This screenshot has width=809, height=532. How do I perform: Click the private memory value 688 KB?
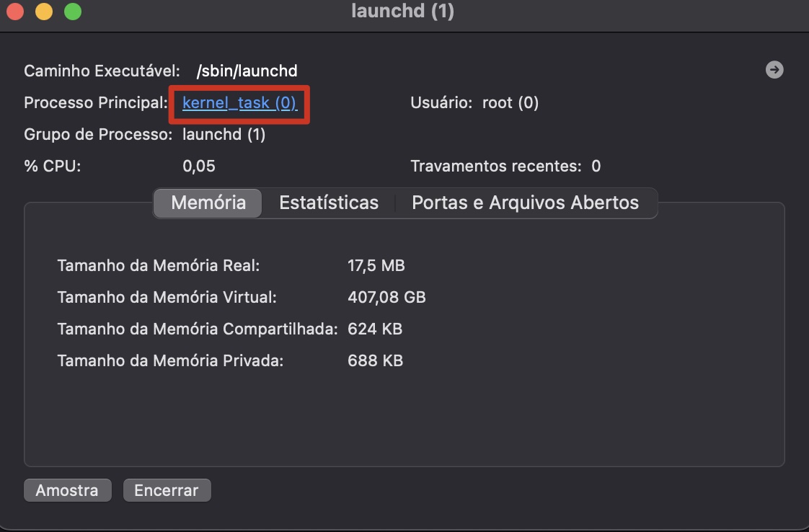click(x=375, y=360)
